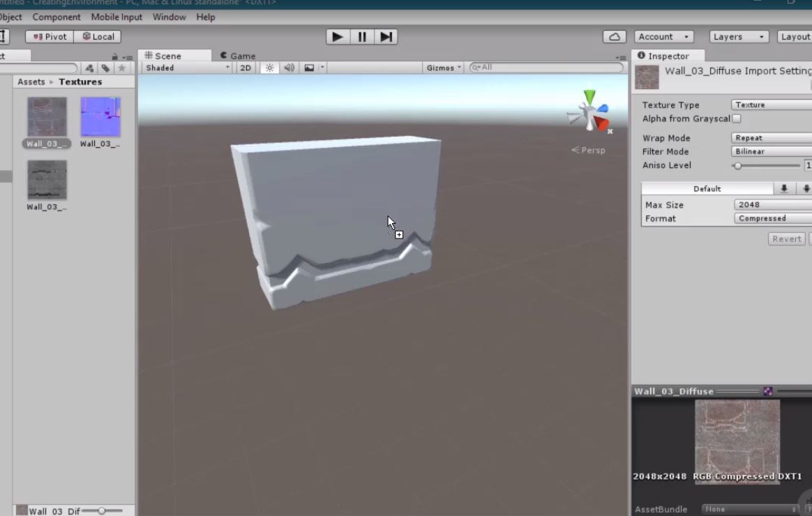
Task: Open the Window menu
Action: (x=169, y=17)
